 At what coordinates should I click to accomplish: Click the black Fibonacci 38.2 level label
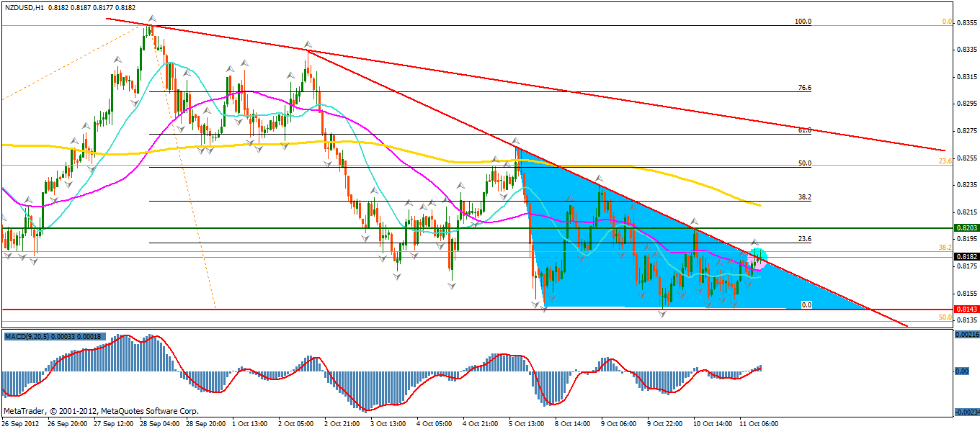(804, 197)
